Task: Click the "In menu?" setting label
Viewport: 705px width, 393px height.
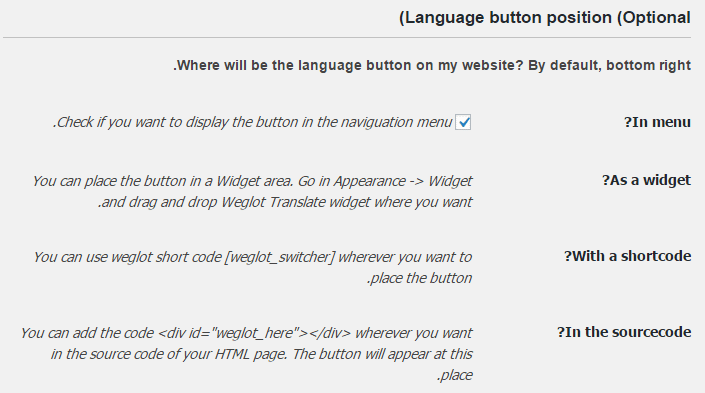Action: 657,122
